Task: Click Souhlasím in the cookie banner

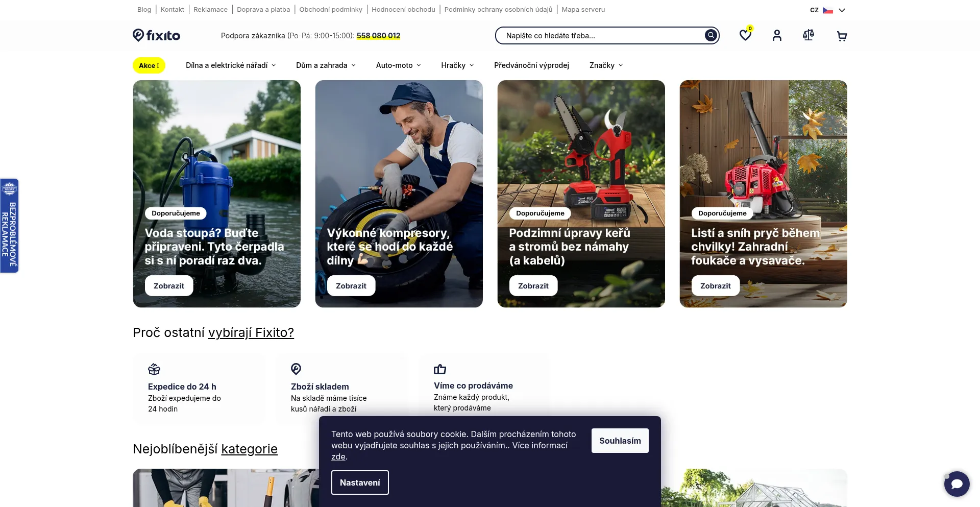Action: 620,441
